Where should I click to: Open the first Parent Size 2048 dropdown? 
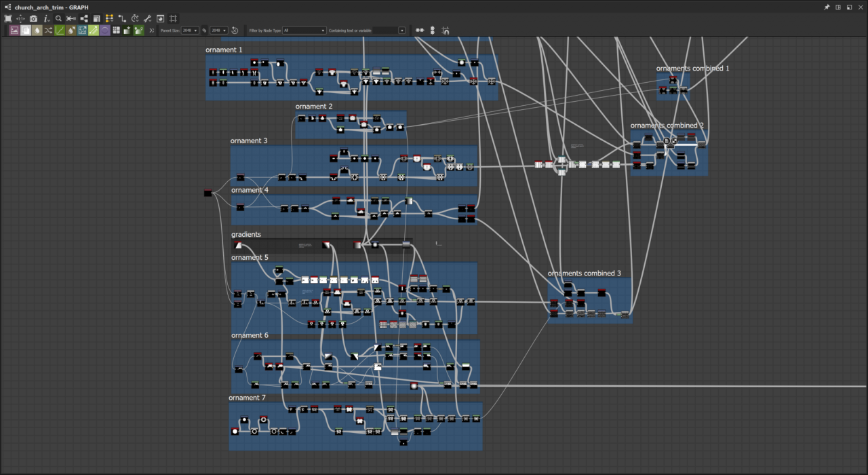pos(190,31)
